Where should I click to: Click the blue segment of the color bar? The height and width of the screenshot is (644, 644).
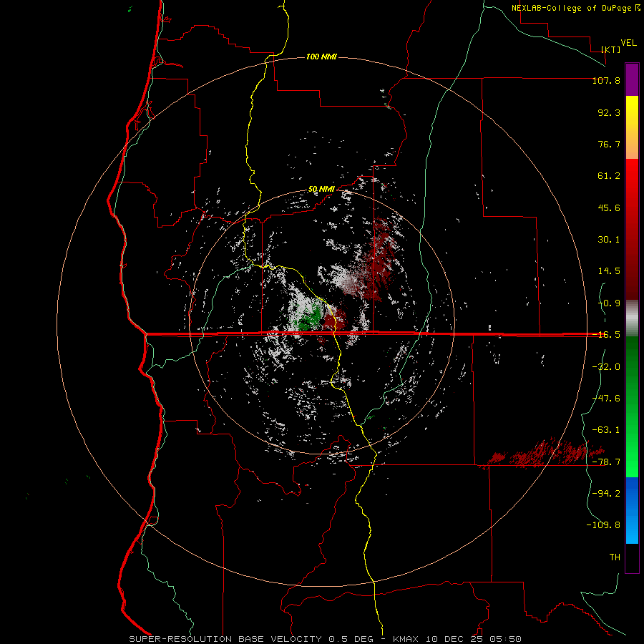[x=632, y=510]
